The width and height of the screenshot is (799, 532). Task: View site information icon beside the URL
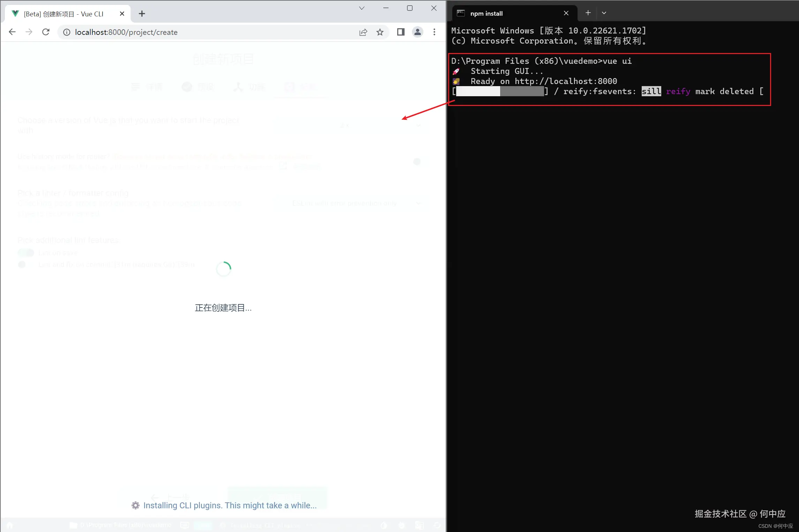[x=67, y=32]
